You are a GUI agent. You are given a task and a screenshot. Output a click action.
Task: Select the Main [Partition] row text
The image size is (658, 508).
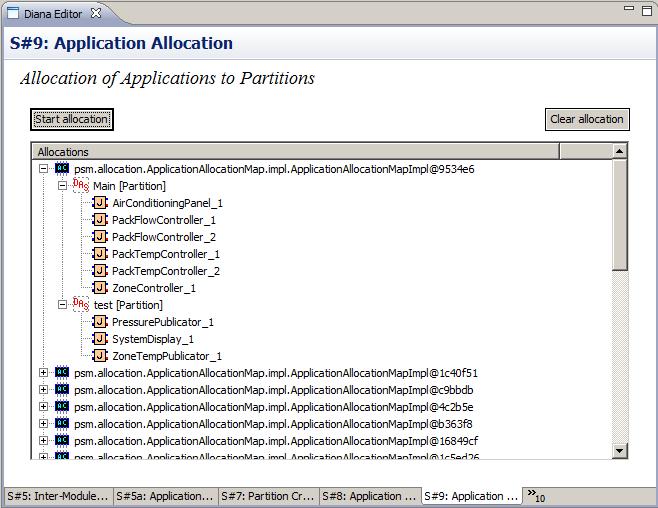129,186
